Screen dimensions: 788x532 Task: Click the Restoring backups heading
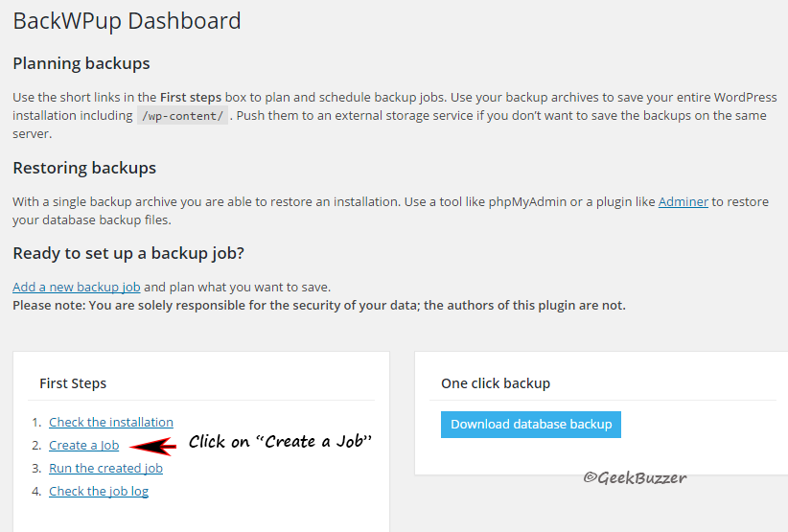(84, 168)
